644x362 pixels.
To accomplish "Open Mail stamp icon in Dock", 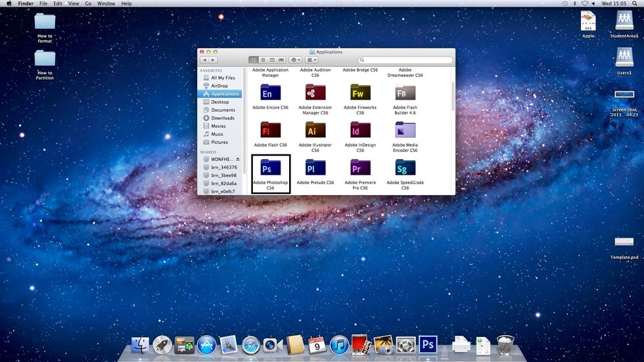I will click(x=229, y=345).
